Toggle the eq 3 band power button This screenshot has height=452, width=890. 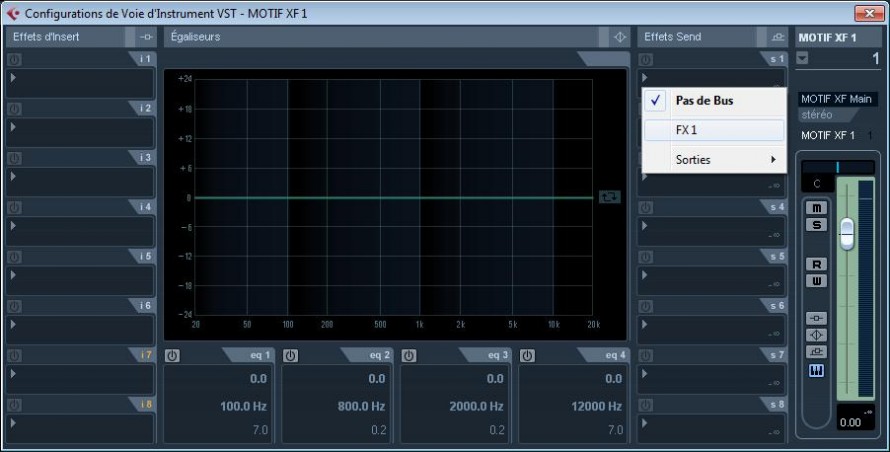pos(409,355)
